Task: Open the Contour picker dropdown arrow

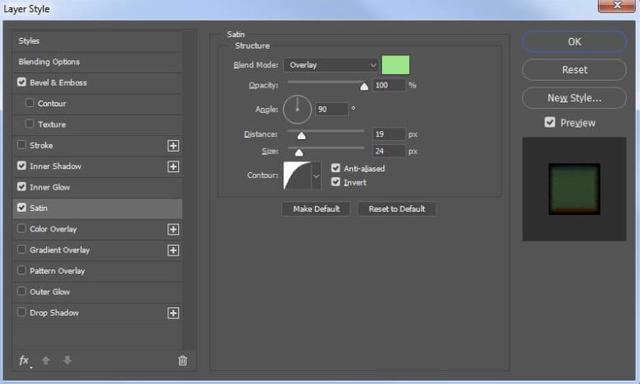Action: point(316,176)
